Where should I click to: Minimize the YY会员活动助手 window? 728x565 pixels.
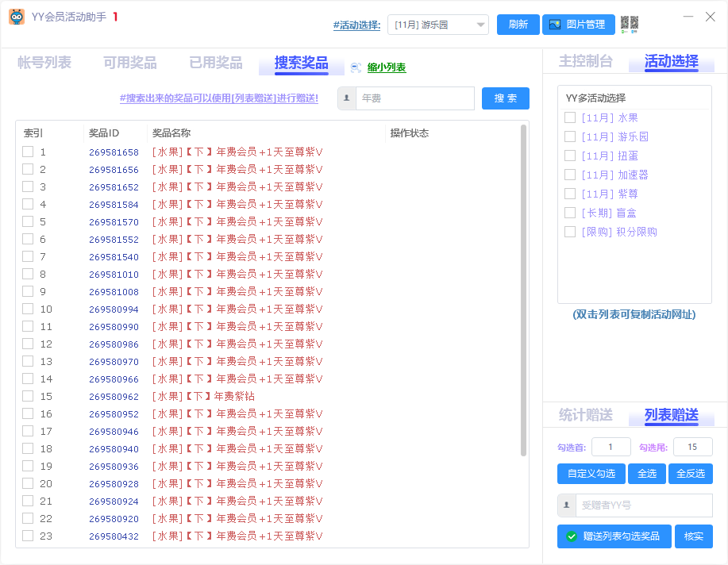[688, 17]
